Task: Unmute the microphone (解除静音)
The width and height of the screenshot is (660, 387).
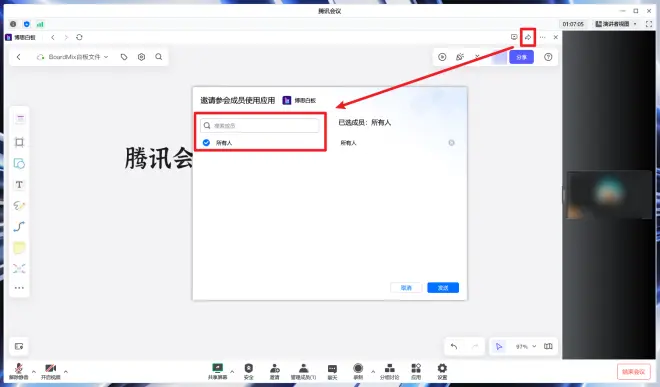Action: click(19, 371)
